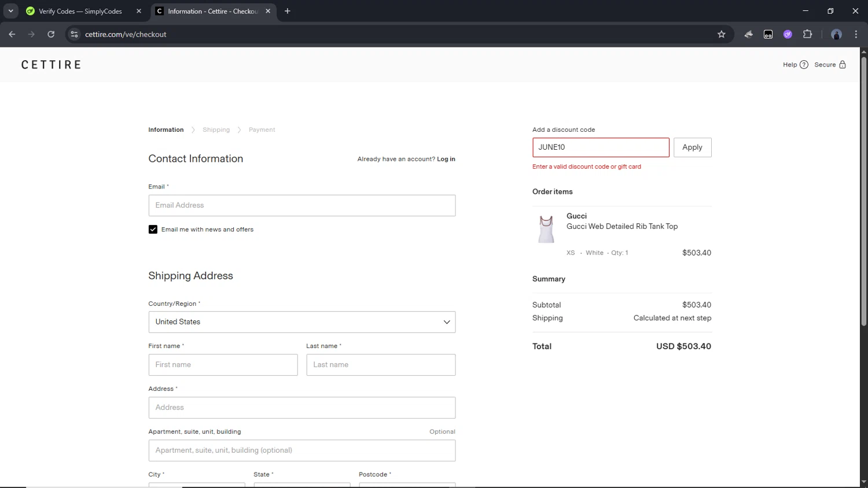The image size is (868, 488).
Task: Select the Shipping breadcrumb step
Action: point(216,130)
